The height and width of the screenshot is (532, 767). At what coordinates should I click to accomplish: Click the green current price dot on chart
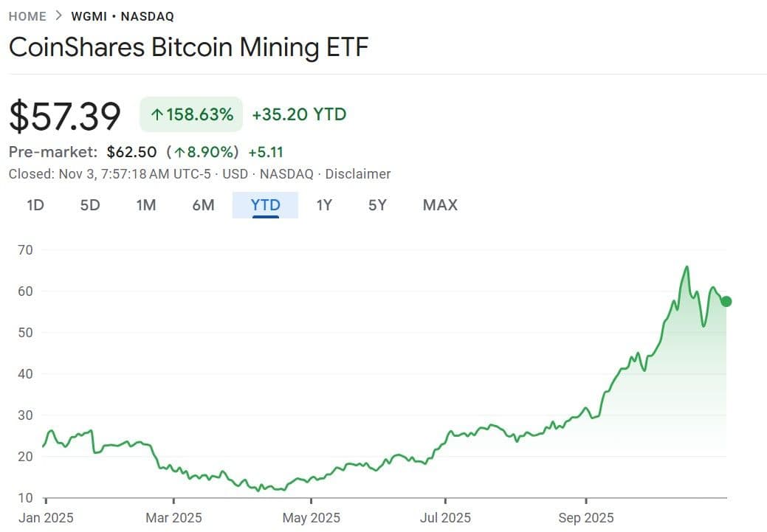(x=726, y=301)
